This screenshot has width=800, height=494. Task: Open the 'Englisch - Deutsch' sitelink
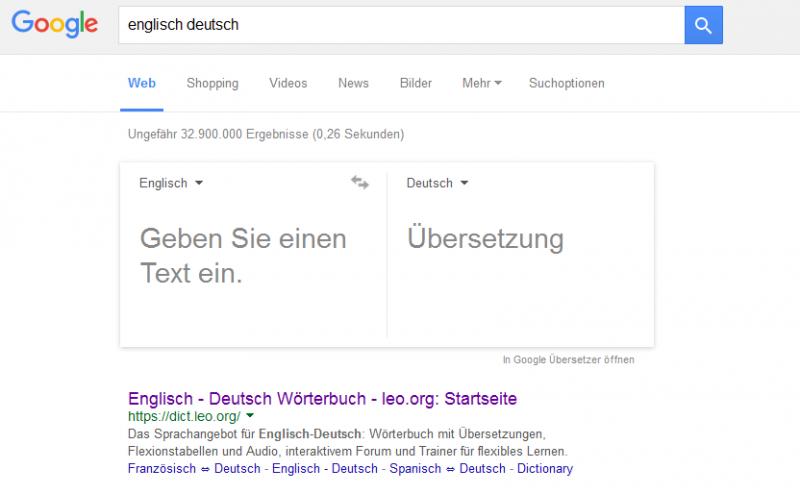(x=325, y=468)
